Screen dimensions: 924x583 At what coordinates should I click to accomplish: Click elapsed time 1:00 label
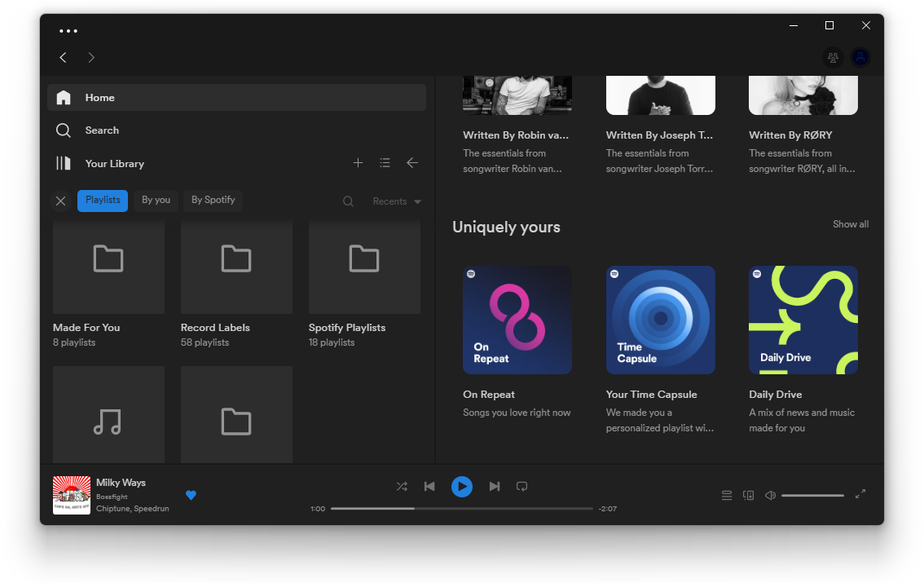click(318, 508)
